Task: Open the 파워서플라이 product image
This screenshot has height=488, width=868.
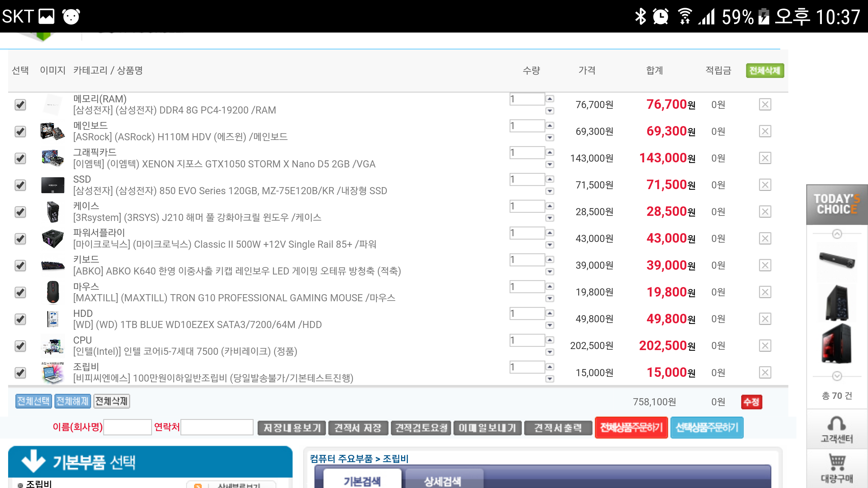Action: tap(53, 239)
